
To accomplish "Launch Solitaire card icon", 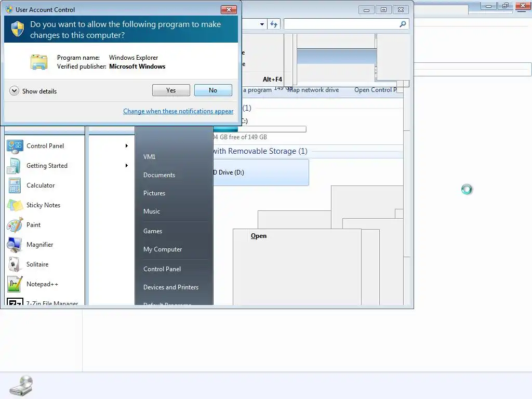I will (15, 264).
